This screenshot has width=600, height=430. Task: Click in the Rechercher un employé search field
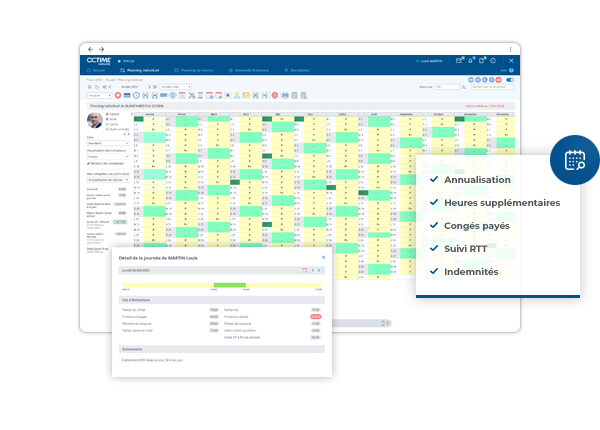coord(492,87)
